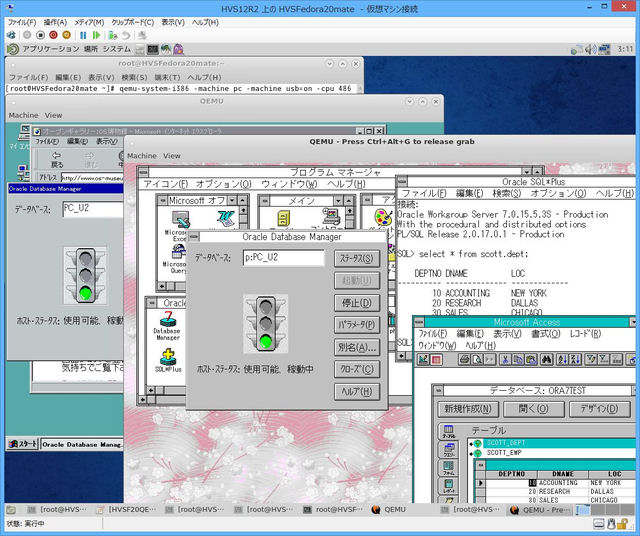Open the オプション(O) menu in Oracle SQL*Plus
This screenshot has height=536, width=640.
point(558,193)
